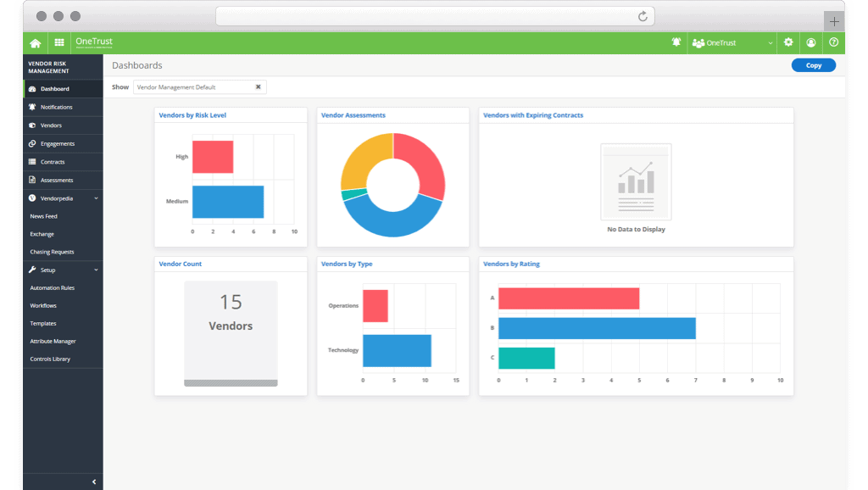Collapse the Setup sidebar section

pyautogui.click(x=96, y=270)
